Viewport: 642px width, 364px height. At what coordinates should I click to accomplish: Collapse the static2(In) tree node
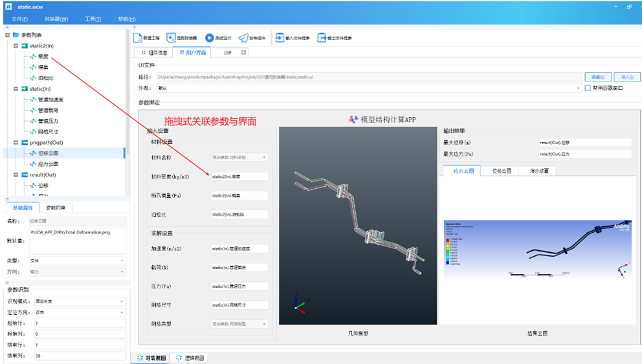[16, 46]
